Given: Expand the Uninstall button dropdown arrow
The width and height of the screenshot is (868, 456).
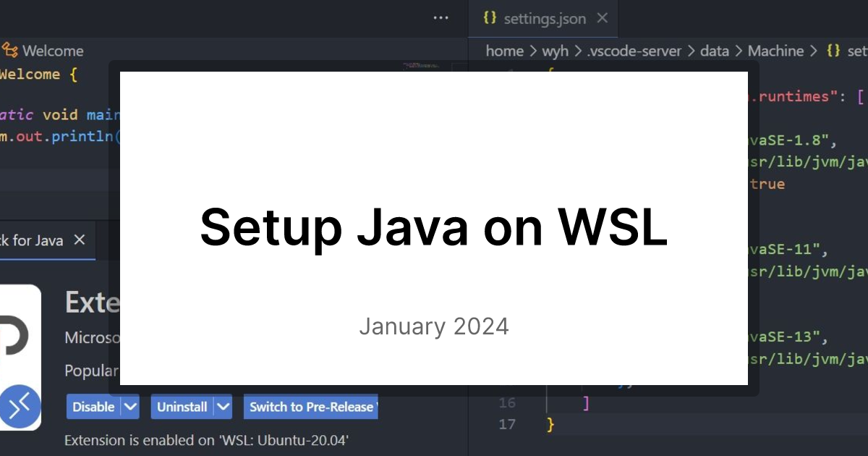Looking at the screenshot, I should tap(223, 407).
